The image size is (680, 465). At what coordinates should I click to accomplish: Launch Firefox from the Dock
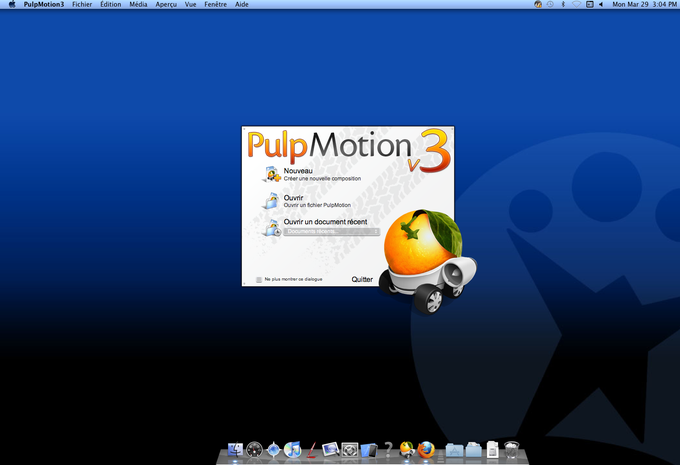(x=426, y=450)
